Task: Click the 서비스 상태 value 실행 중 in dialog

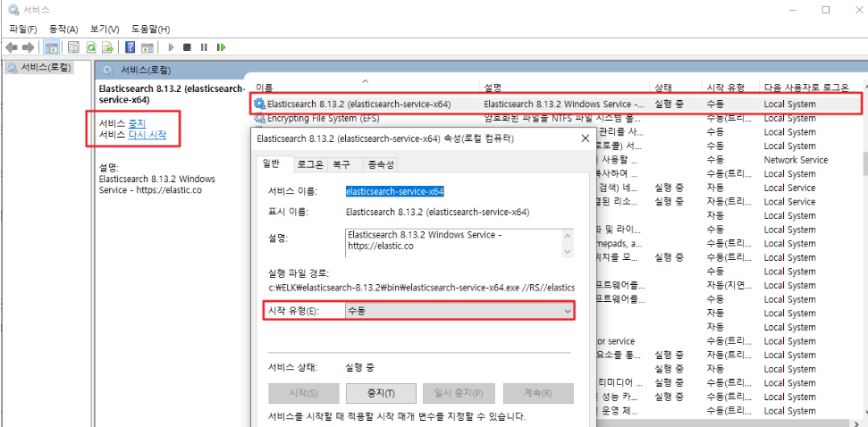Action: pos(359,367)
